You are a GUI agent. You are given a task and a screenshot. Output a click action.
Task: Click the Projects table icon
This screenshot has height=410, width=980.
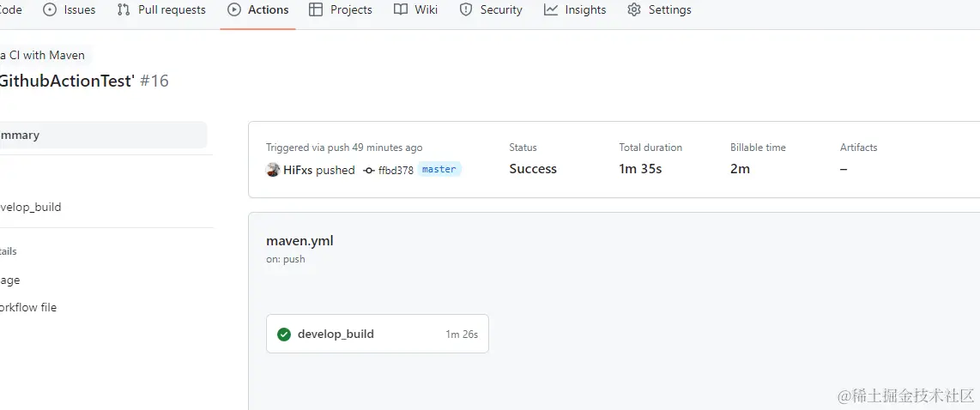point(316,10)
